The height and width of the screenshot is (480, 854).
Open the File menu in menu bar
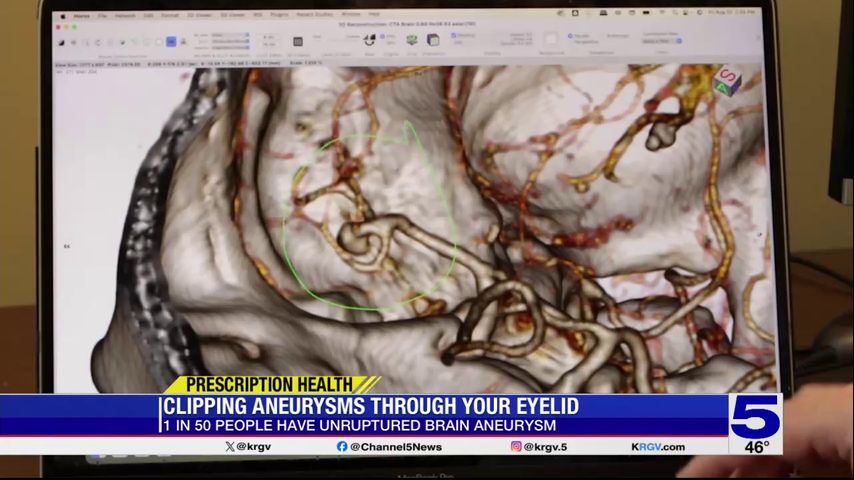tap(102, 16)
